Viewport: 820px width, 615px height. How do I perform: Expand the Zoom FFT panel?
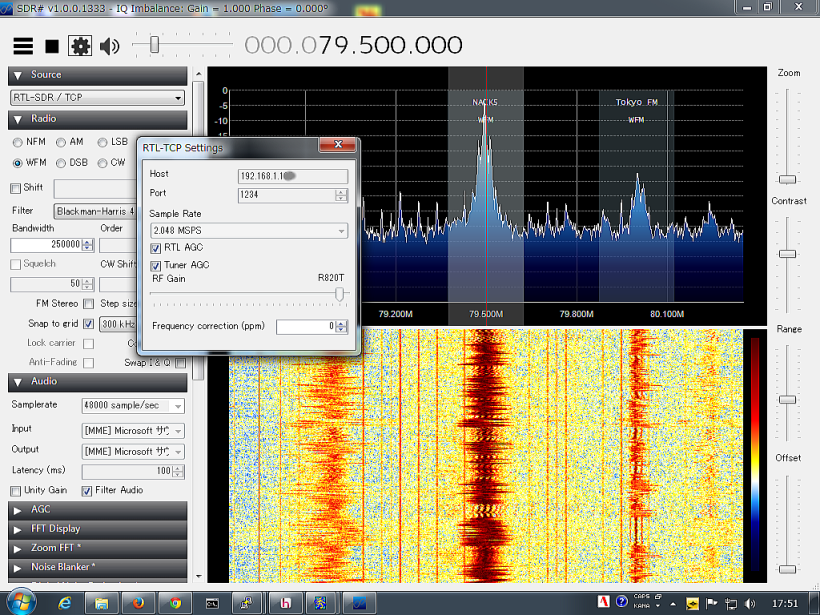(98, 548)
